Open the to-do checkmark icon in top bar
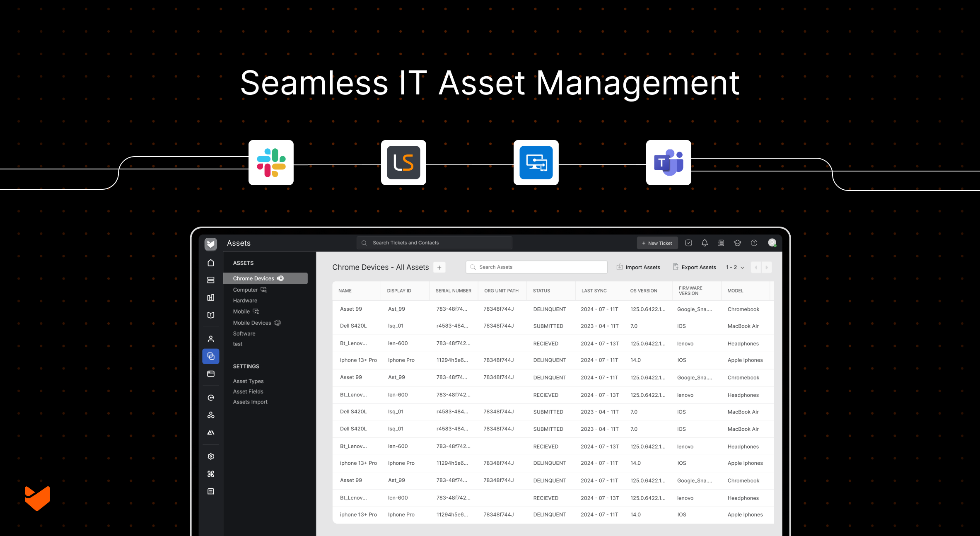980x536 pixels. pos(688,243)
